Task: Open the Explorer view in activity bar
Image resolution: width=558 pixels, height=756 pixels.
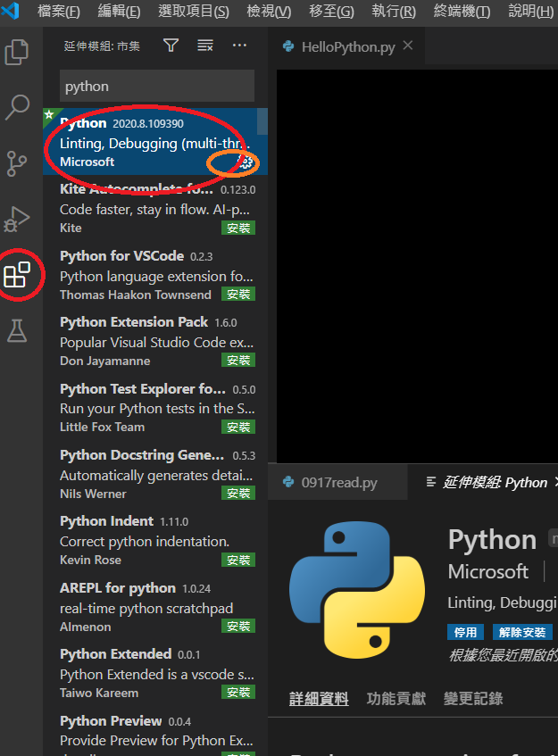Action: pos(17,51)
